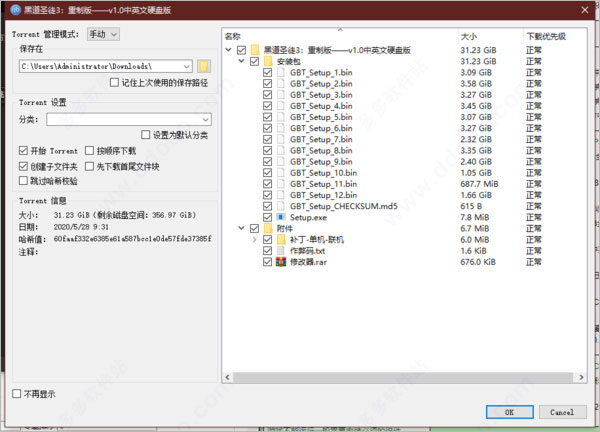Click the GBT_Setup_CHECKSUM.md5 file icon
This screenshot has width=600, height=432.
click(x=281, y=206)
